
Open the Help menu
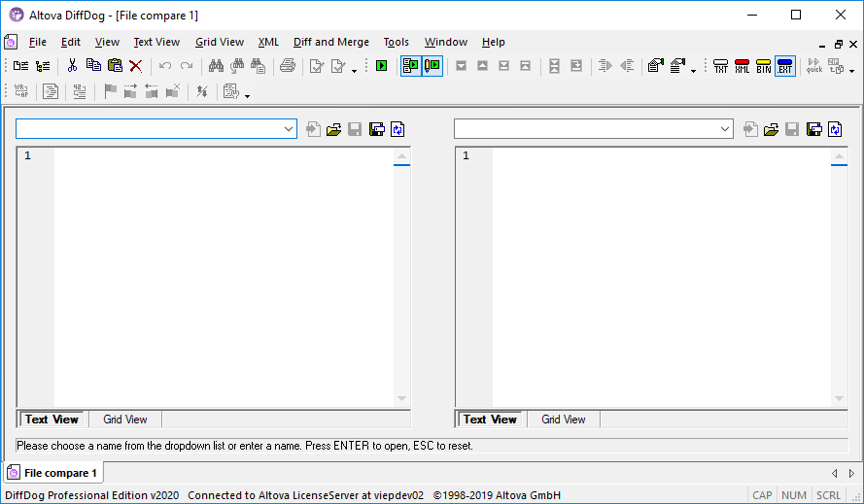pos(493,42)
